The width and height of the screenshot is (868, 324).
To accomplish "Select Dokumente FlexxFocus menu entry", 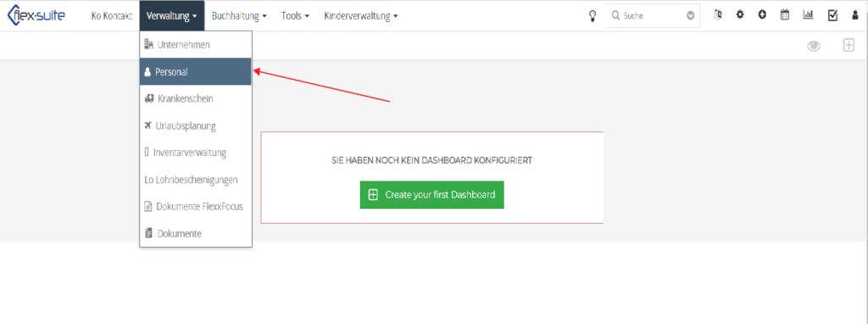I will coord(196,207).
